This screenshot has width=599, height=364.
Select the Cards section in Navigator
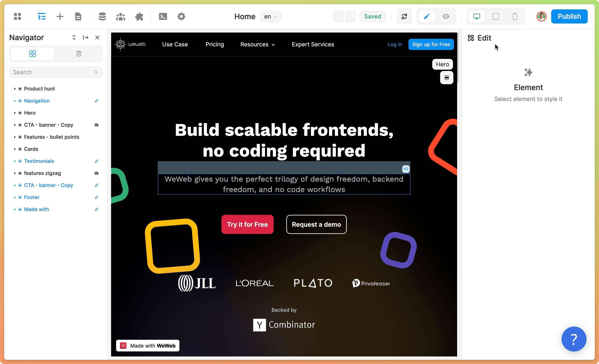tap(31, 149)
